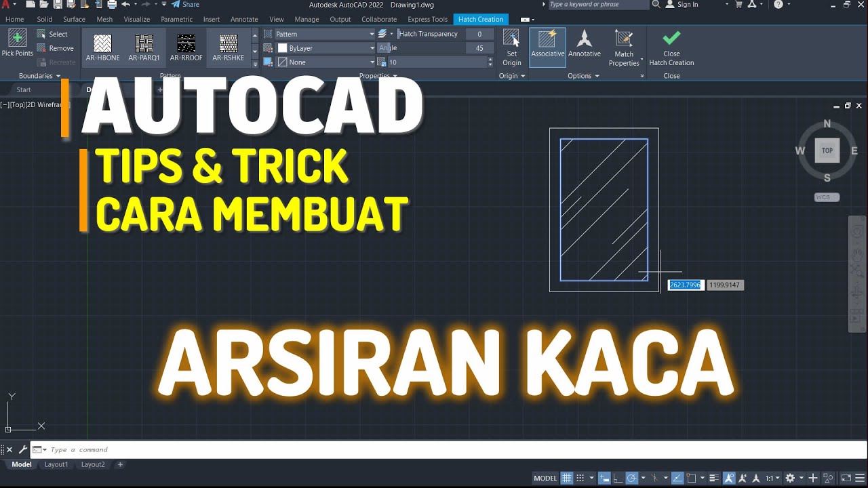This screenshot has height=488, width=868.
Task: Select the AR-RSHKE hatch pattern
Action: click(228, 47)
